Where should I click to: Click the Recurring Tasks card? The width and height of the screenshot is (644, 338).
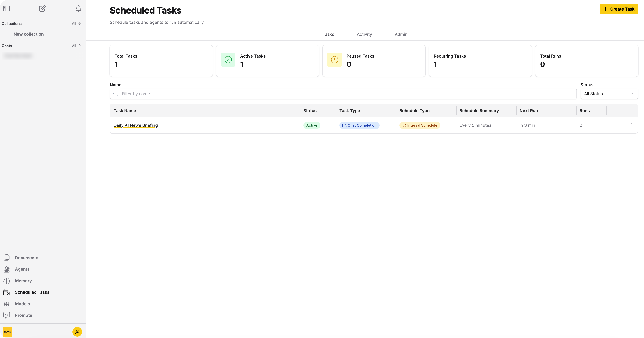[x=480, y=61]
